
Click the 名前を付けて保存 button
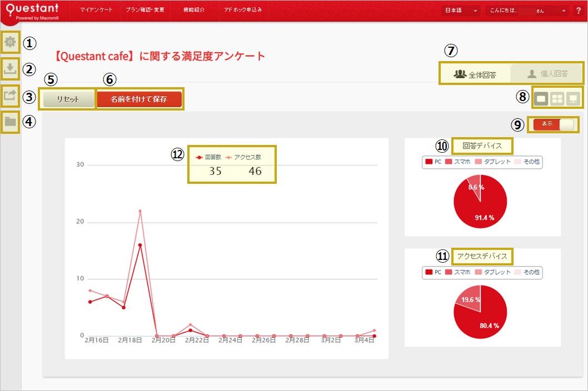[x=139, y=99]
